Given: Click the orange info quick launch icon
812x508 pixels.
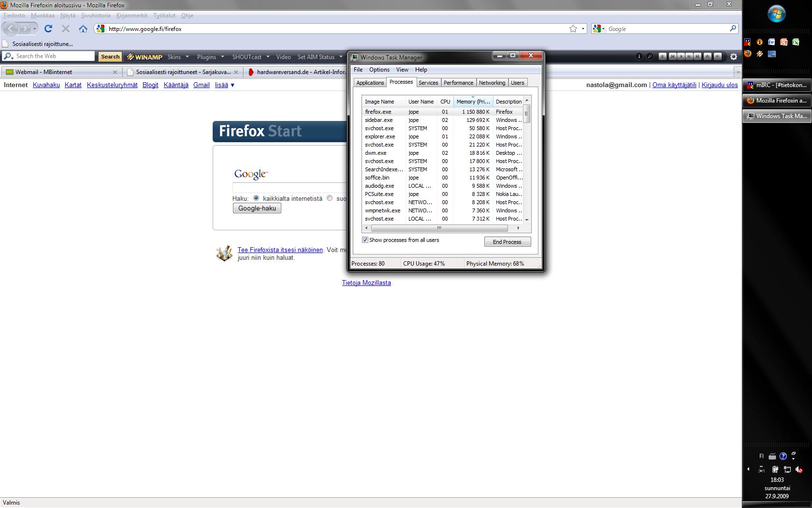Looking at the screenshot, I should click(760, 42).
